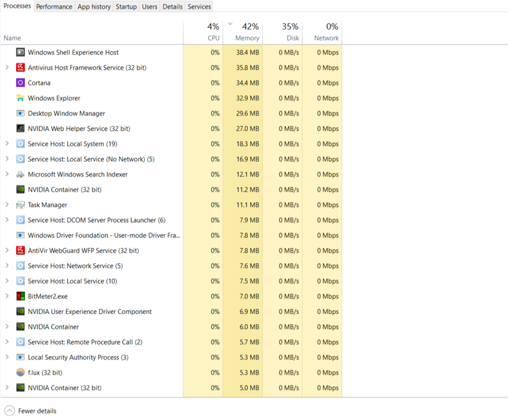This screenshot has height=420, width=508.
Task: Expand Microsoft Windows Search Indexer row
Action: pyautogui.click(x=7, y=174)
